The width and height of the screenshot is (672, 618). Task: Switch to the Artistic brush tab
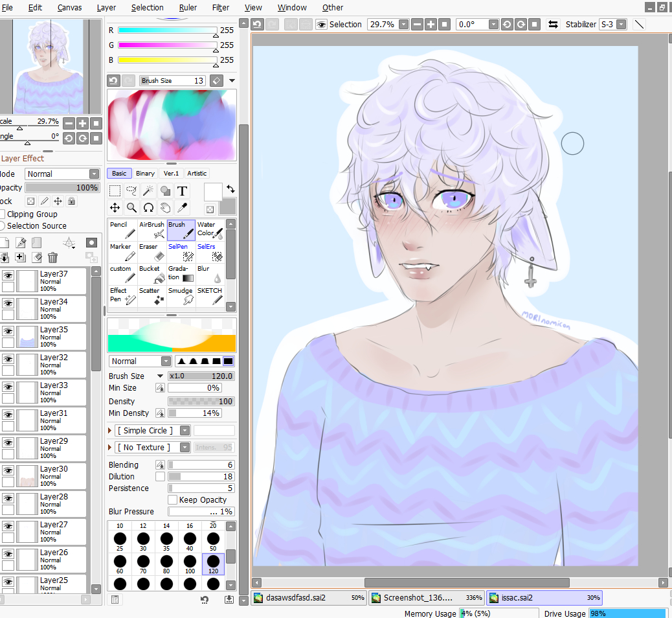click(x=197, y=174)
